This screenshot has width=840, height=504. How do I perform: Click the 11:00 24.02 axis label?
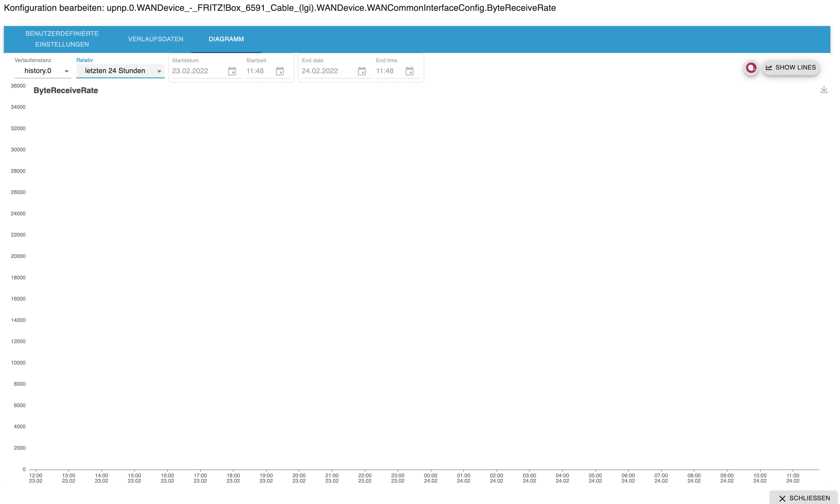tap(793, 478)
